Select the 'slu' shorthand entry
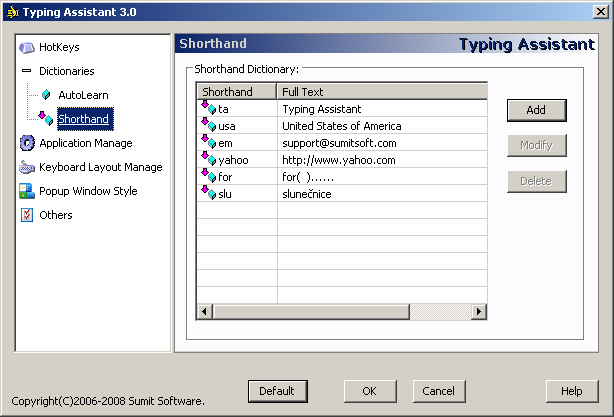The image size is (614, 417). [x=237, y=194]
